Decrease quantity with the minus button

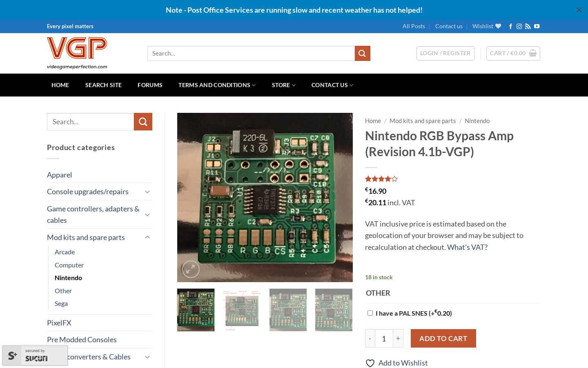(370, 339)
